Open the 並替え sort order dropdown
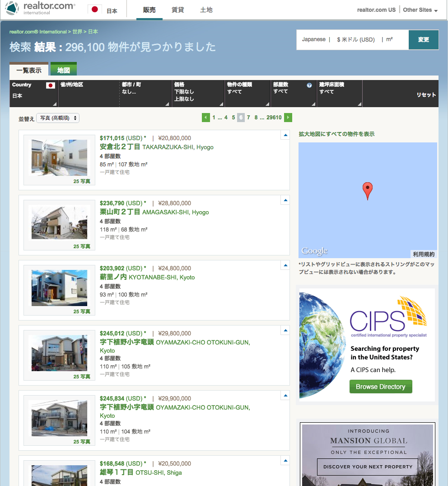This screenshot has height=486, width=448. (58, 118)
